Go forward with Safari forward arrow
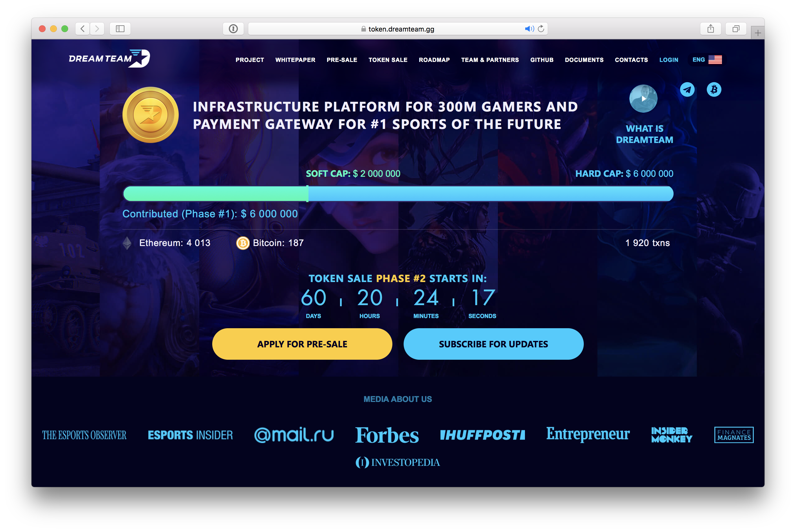 pos(97,29)
